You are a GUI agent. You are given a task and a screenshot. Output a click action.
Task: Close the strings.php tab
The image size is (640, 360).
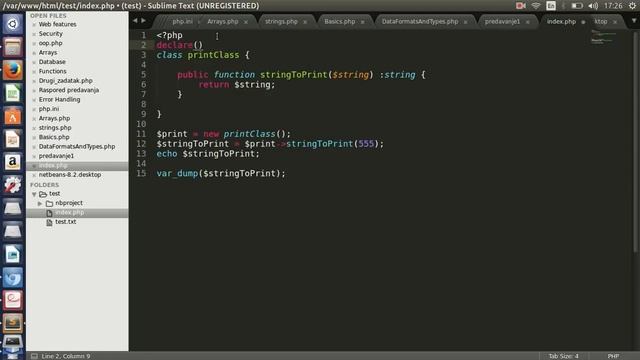[305, 22]
